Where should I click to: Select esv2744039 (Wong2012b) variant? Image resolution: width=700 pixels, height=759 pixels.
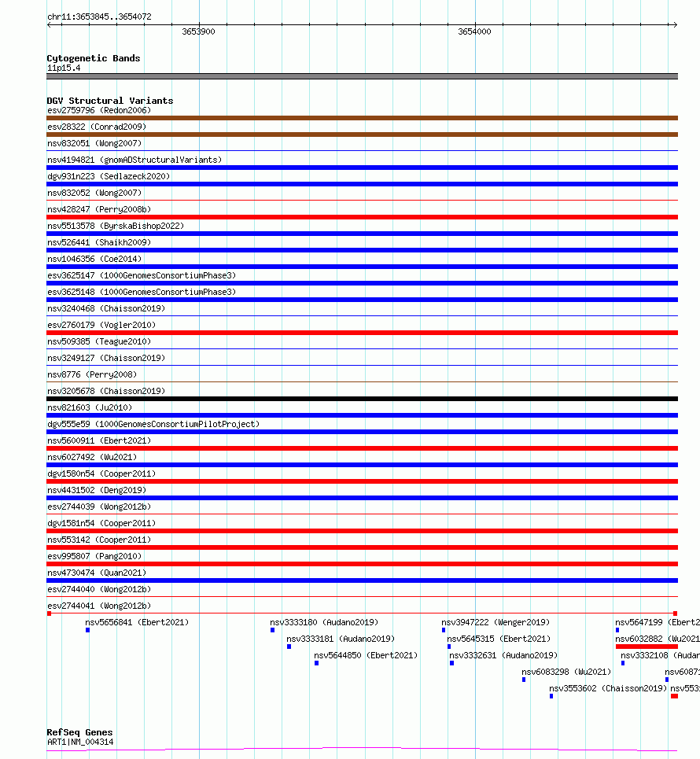click(99, 507)
